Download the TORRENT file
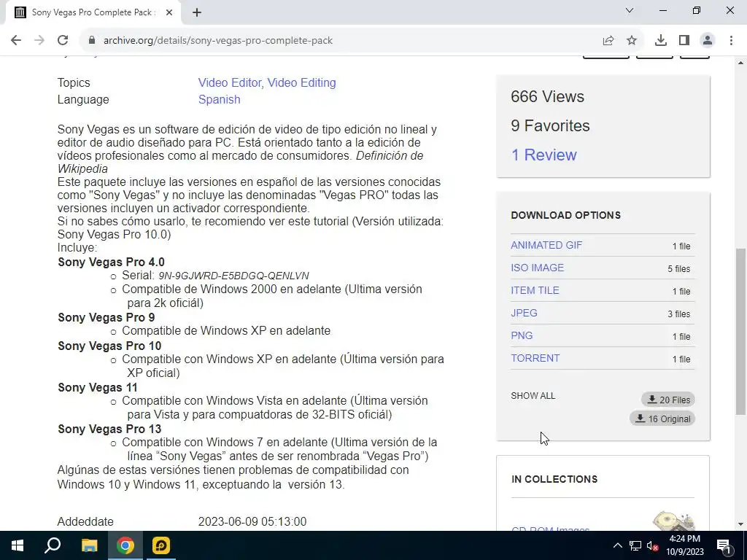Screen dimensions: 747x560 [x=535, y=358]
